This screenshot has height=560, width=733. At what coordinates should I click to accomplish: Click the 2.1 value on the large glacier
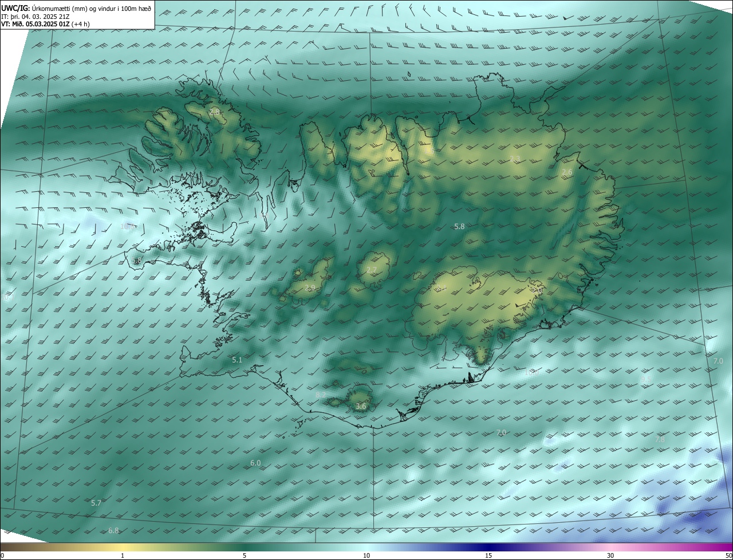[440, 289]
